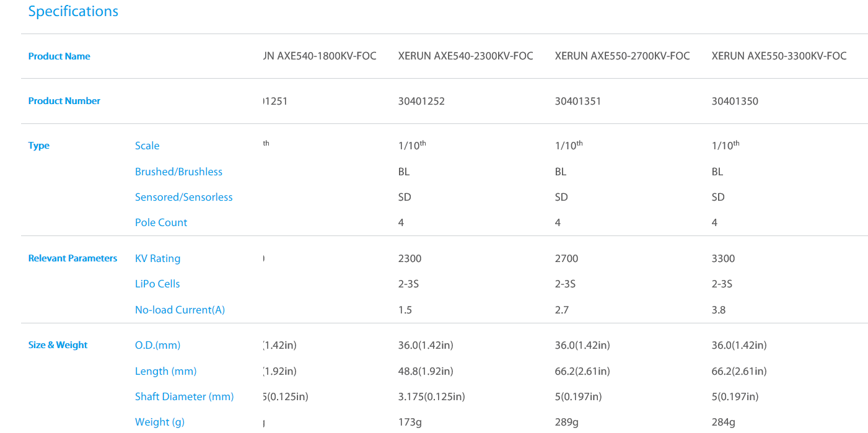The height and width of the screenshot is (433, 868).
Task: Select pole count "4" for AXE550-2700KV
Action: click(x=558, y=222)
